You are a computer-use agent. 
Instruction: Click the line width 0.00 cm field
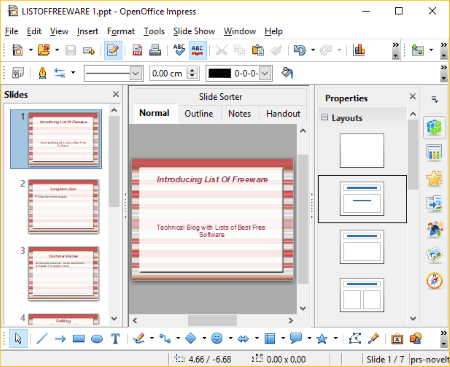(x=168, y=73)
